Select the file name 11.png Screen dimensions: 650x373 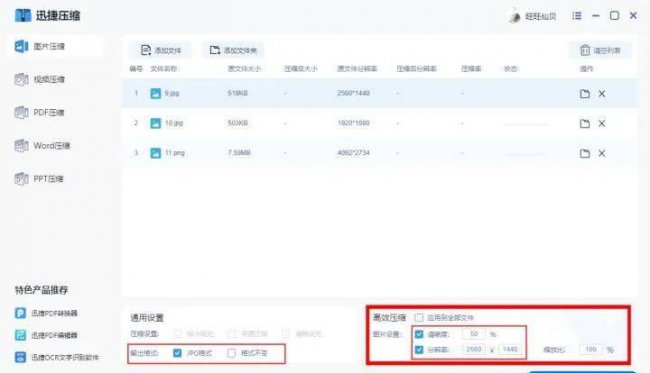click(x=175, y=153)
